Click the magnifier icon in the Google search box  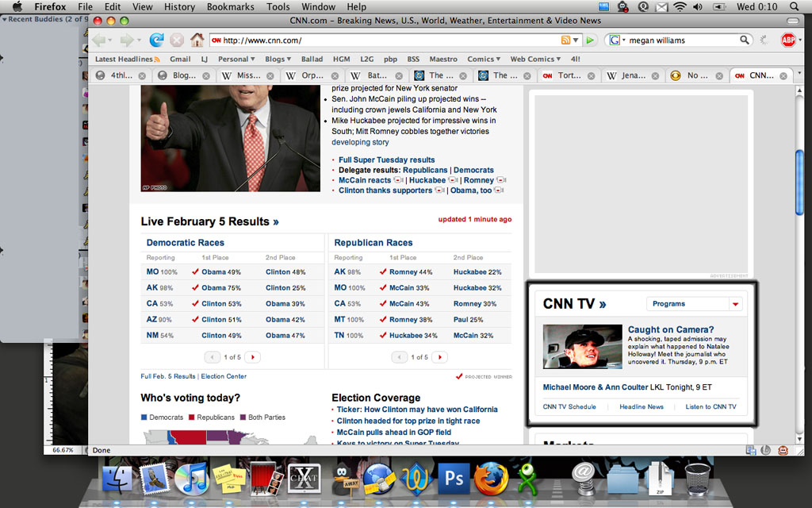744,40
